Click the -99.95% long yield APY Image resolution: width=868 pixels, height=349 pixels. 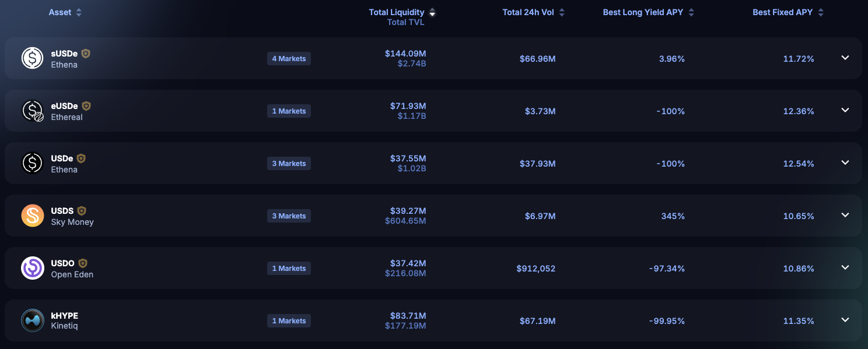(667, 321)
